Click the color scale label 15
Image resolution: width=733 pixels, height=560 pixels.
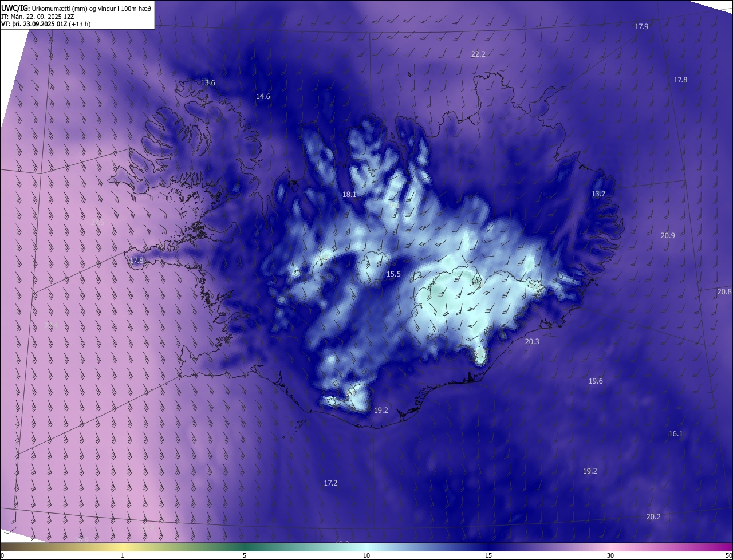point(488,555)
